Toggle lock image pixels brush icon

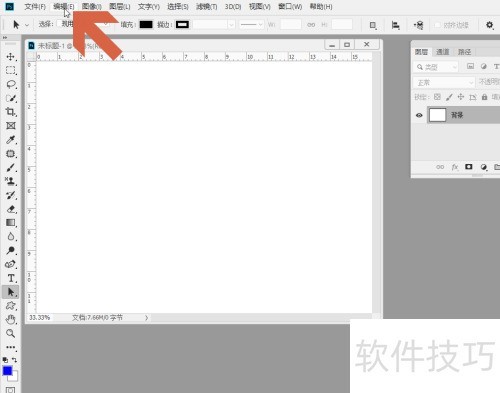click(x=449, y=97)
